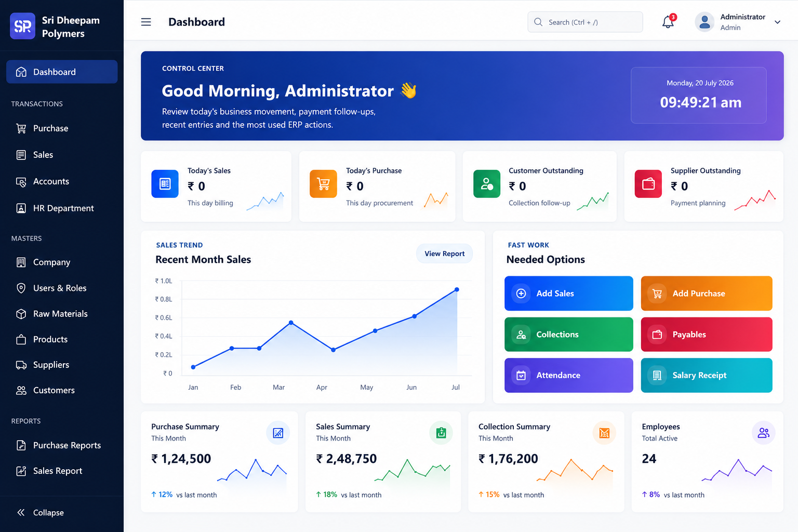Click the Suppliers truck icon
This screenshot has height=532, width=798.
pos(21,365)
